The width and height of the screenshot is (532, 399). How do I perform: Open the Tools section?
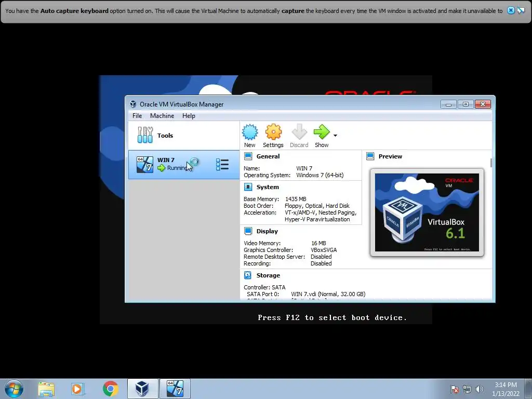click(183, 136)
